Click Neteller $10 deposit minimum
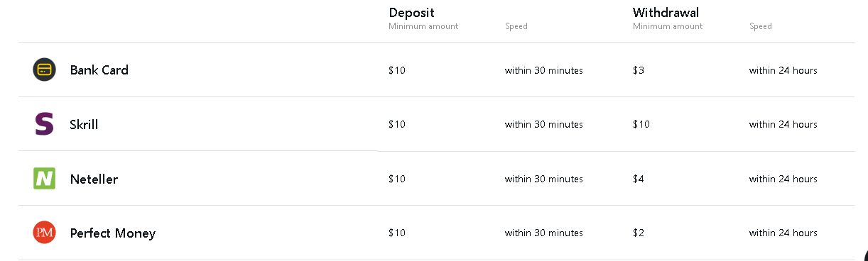The width and height of the screenshot is (868, 261). [x=397, y=179]
